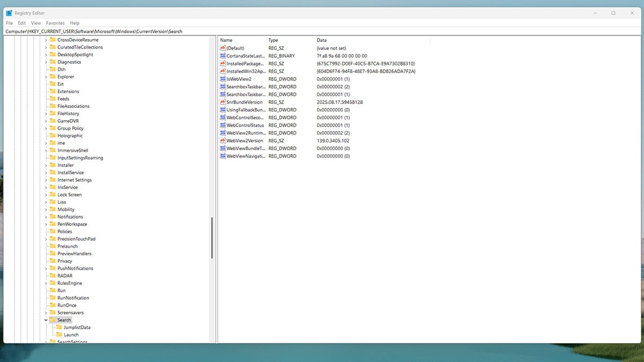Click the data cell 2025.08.17.59458128
This screenshot has height=362, width=644.
coord(340,102)
